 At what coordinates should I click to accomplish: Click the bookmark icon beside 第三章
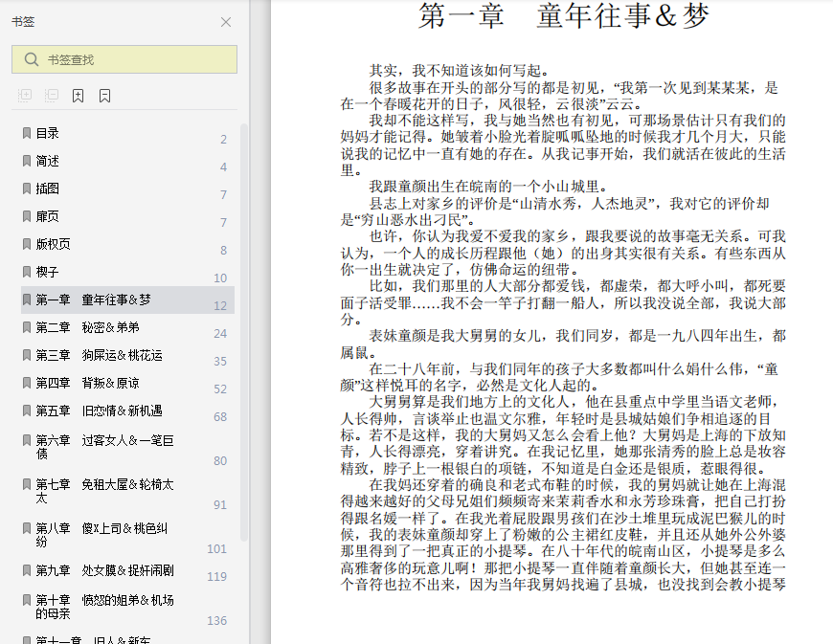27,355
